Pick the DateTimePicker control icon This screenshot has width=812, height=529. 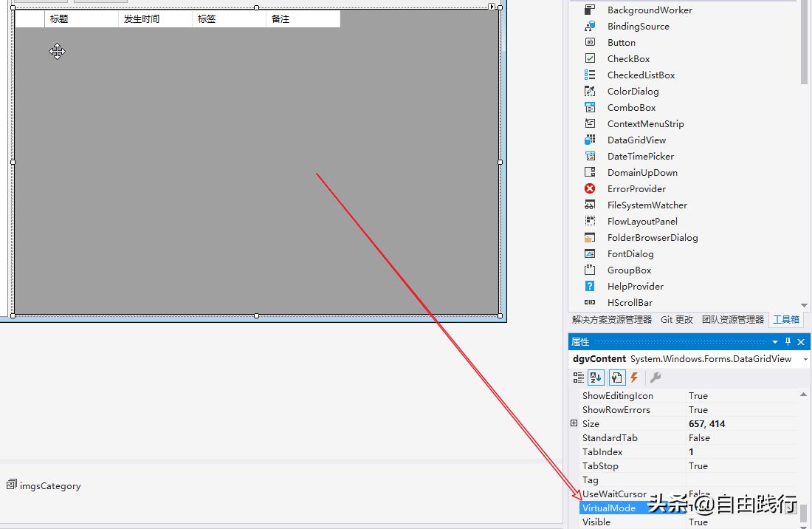click(590, 156)
